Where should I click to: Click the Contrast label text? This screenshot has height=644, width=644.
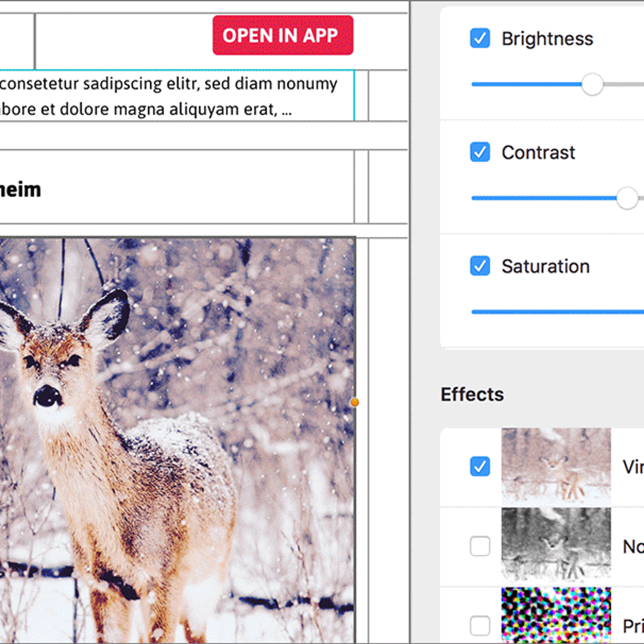tap(538, 153)
